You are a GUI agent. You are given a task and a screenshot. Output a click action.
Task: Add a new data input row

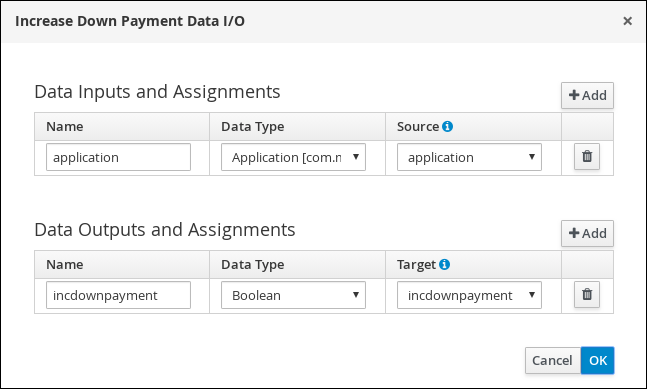pyautogui.click(x=587, y=95)
